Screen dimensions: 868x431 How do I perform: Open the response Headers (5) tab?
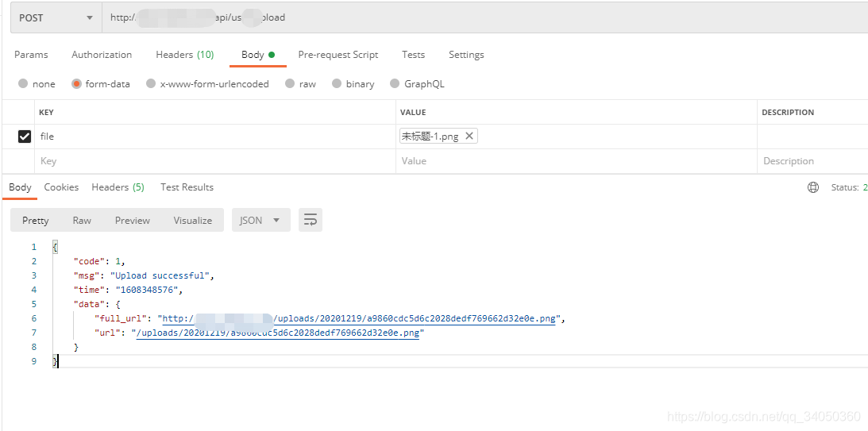[x=118, y=187]
